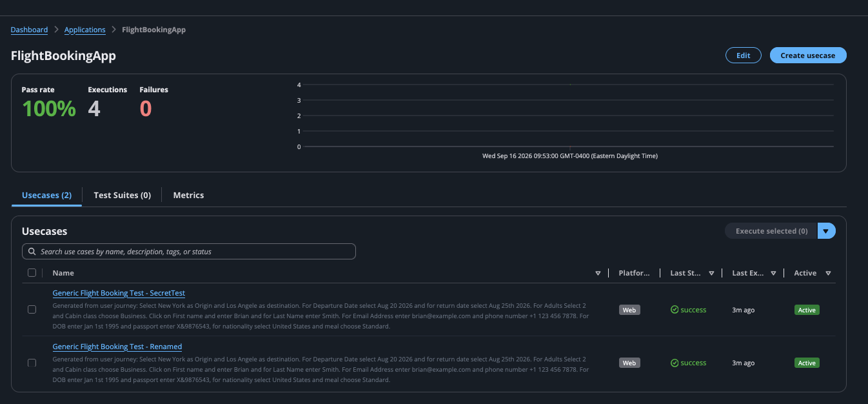Open the Execute selected dropdown arrow
This screenshot has width=868, height=404.
coord(827,231)
